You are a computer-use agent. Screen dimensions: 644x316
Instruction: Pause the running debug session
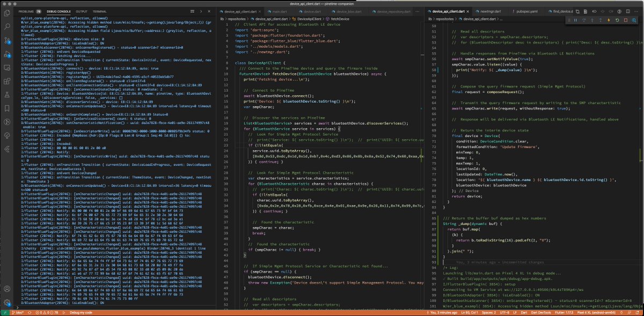576,20
